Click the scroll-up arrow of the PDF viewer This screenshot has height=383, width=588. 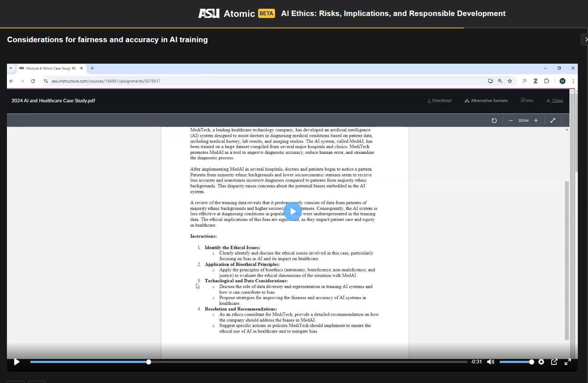(x=567, y=130)
